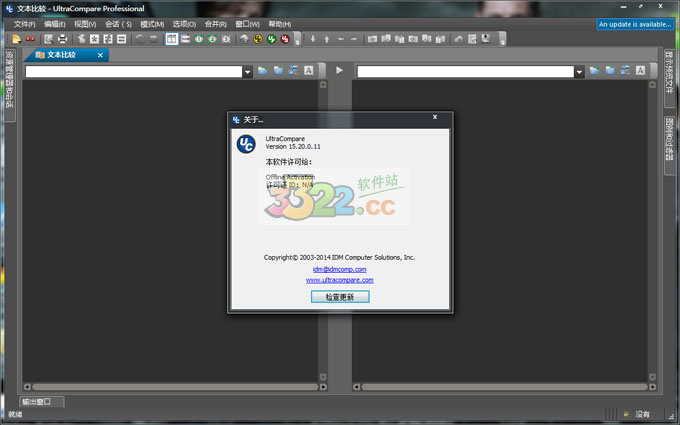Click the left pane's second folder icon

click(x=278, y=70)
